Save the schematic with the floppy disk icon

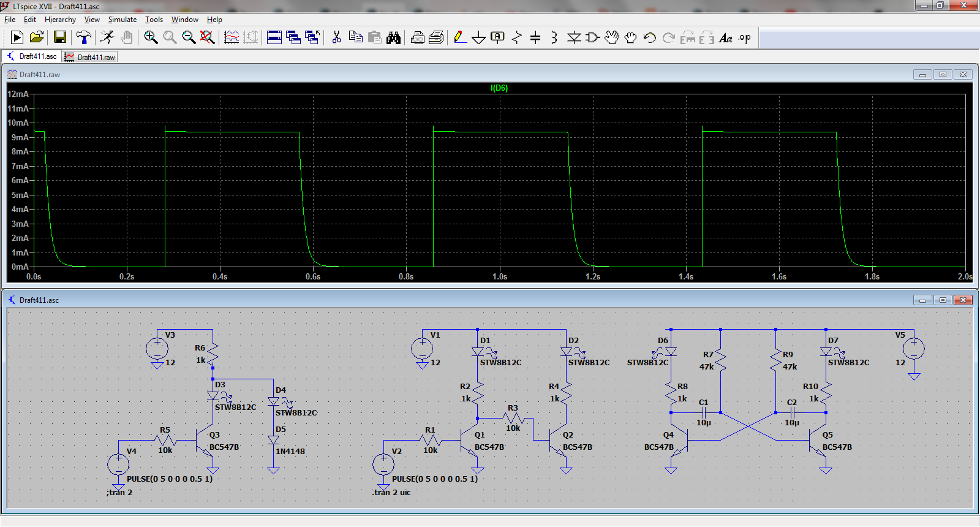click(59, 37)
